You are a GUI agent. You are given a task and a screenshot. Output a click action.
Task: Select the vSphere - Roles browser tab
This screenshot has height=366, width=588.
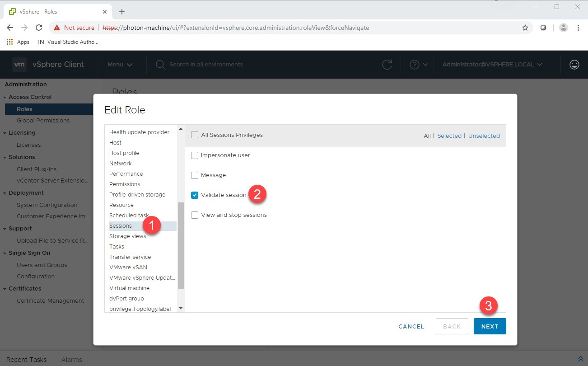click(54, 12)
